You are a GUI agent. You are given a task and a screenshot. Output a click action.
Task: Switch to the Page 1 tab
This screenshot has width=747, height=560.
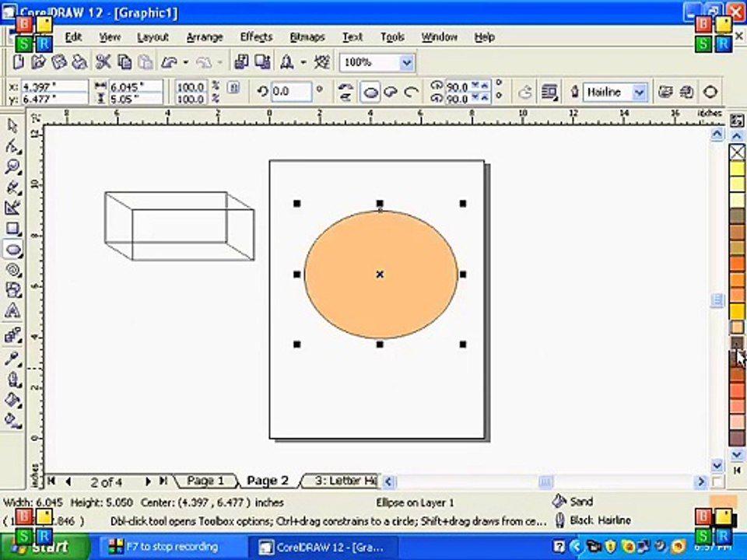click(x=205, y=481)
